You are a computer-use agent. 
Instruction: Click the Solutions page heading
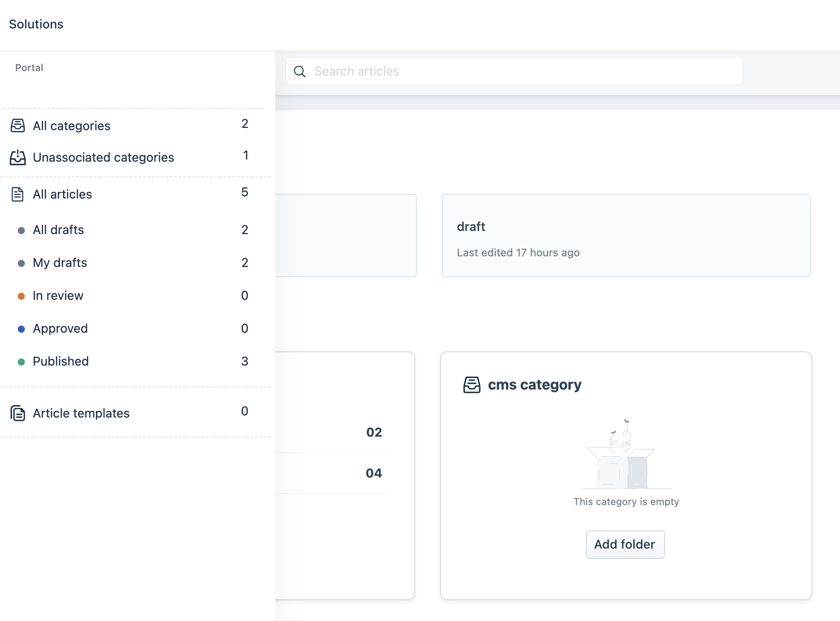coord(36,24)
